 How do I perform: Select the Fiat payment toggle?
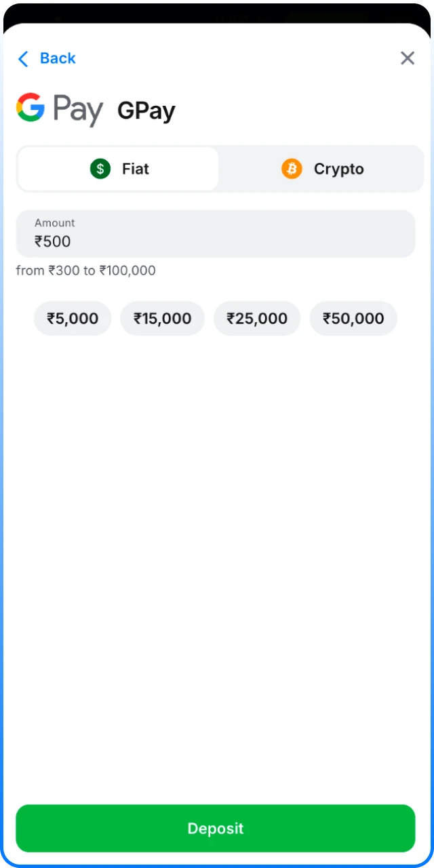point(118,168)
